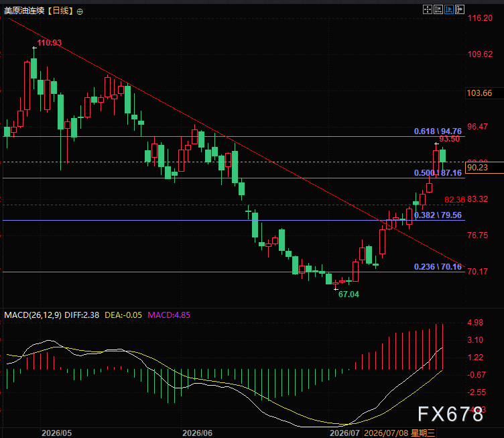
Task: Select the 0.500\87.16 Fibonacci level label
Action: (438, 173)
